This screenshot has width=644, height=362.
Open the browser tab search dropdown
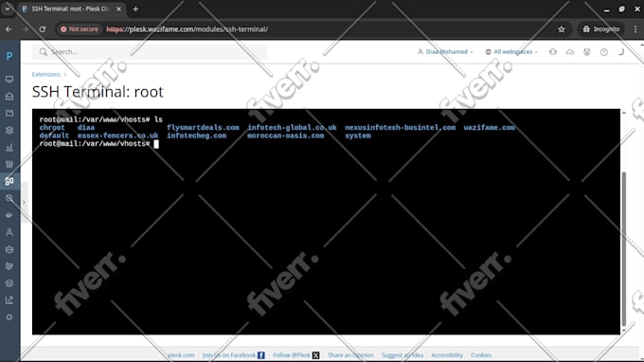[8, 9]
